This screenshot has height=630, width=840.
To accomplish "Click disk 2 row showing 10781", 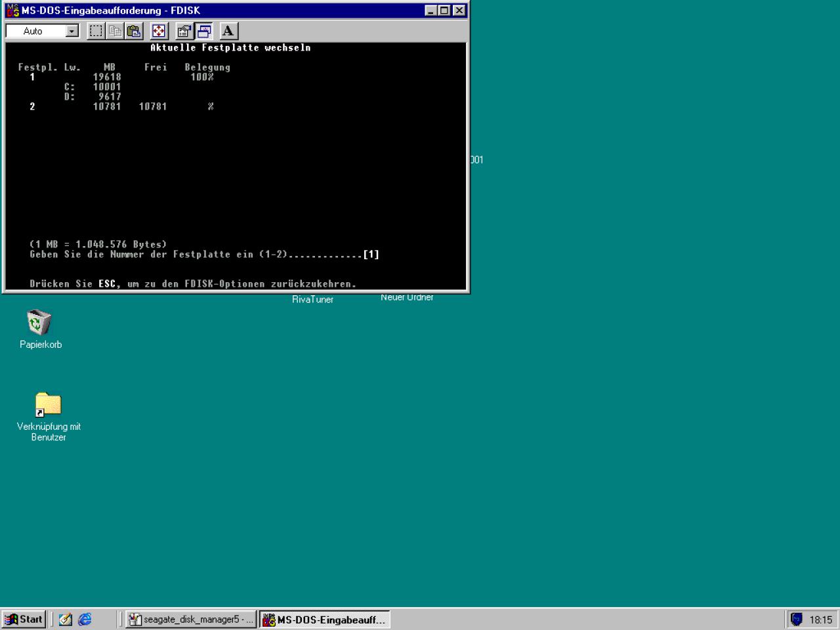I will point(121,106).
